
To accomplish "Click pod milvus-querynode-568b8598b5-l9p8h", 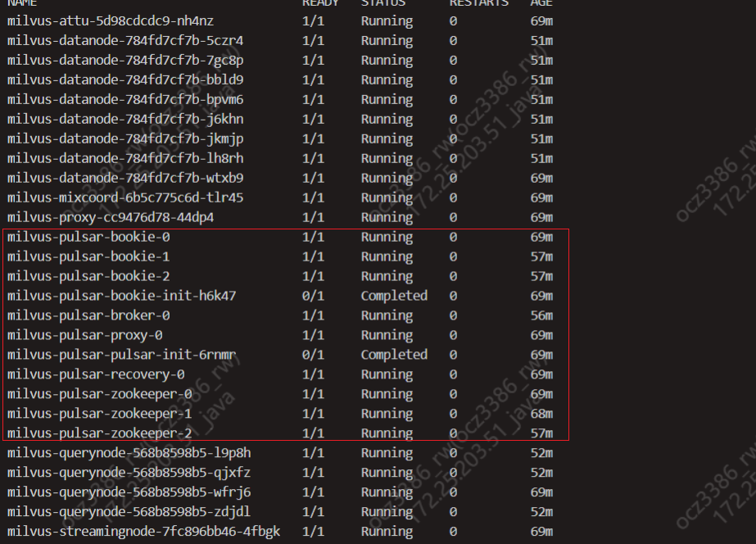I will tap(129, 453).
